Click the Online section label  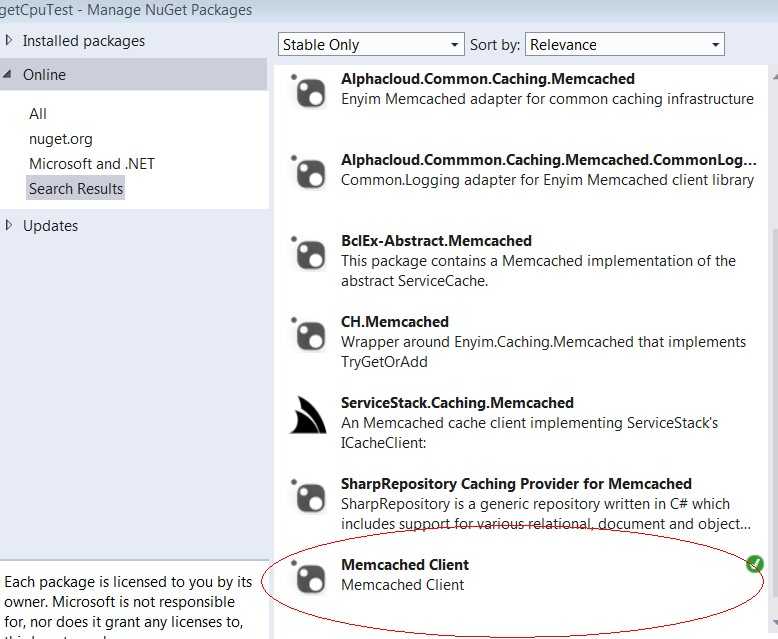click(44, 74)
